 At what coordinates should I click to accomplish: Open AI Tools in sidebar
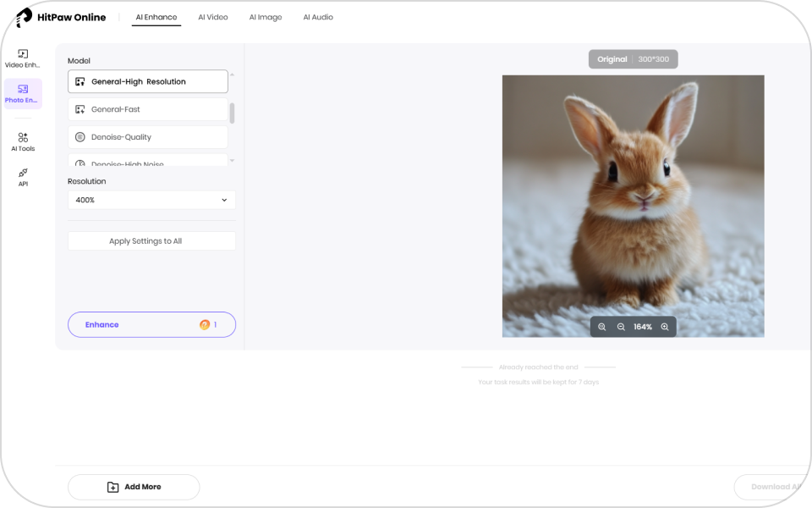[x=23, y=142]
